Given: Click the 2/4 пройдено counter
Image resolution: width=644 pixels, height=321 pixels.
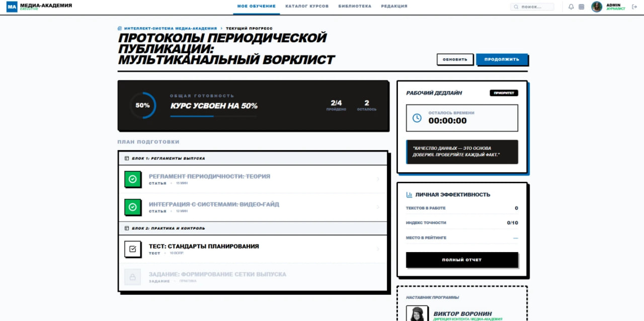Looking at the screenshot, I should 336,105.
